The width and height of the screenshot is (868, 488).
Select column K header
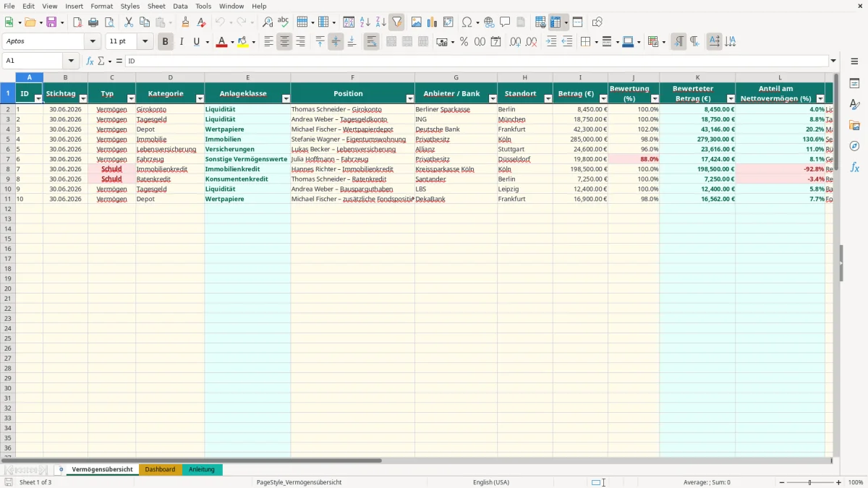[697, 77]
